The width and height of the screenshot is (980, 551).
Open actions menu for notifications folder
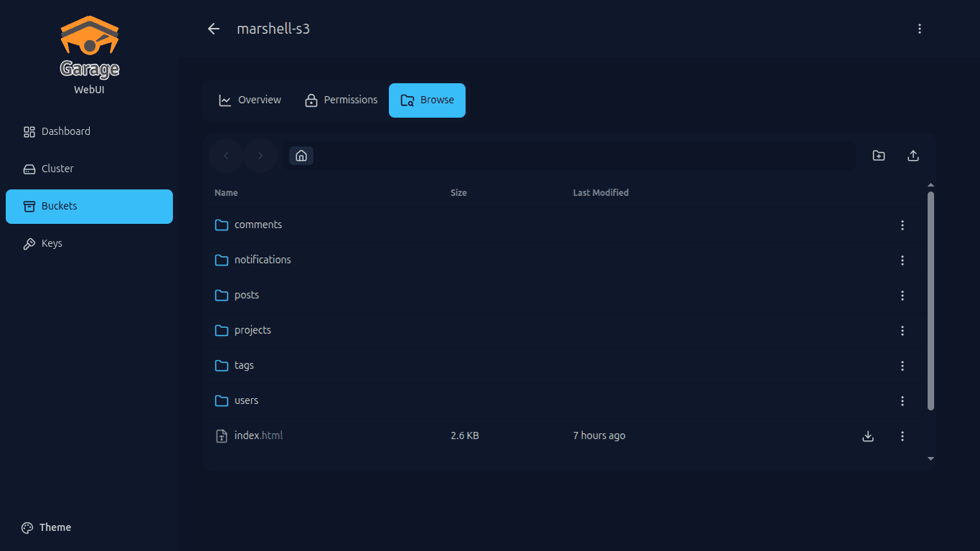903,260
